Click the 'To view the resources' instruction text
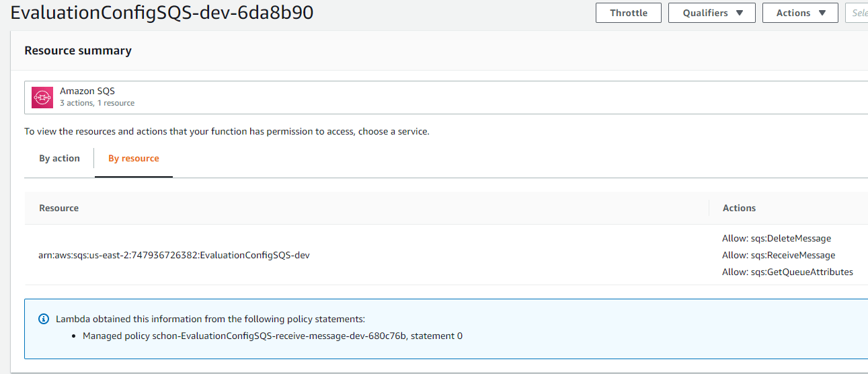868x374 pixels. (227, 131)
